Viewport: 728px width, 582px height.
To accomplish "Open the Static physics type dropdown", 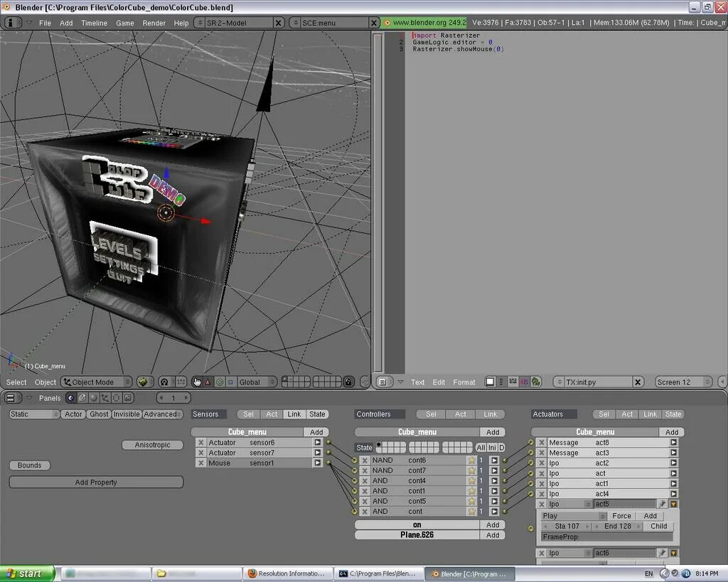I will click(x=34, y=414).
